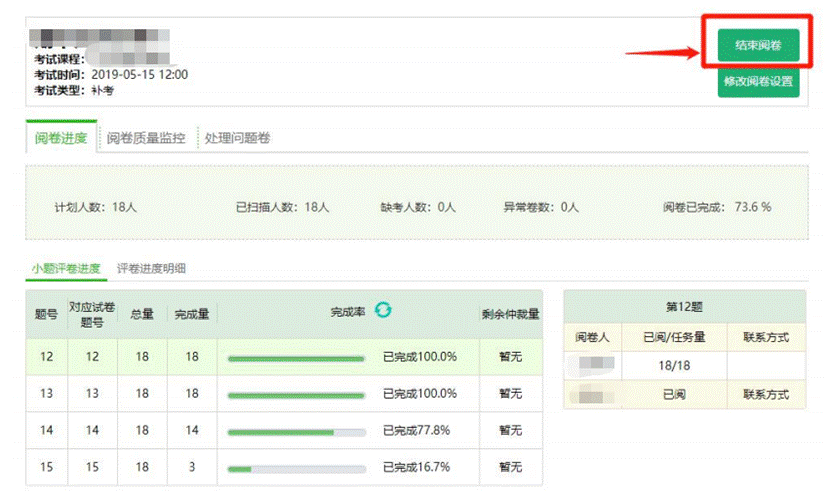Switch to the 阅卷质量监控 tab
The image size is (830, 498).
146,138
